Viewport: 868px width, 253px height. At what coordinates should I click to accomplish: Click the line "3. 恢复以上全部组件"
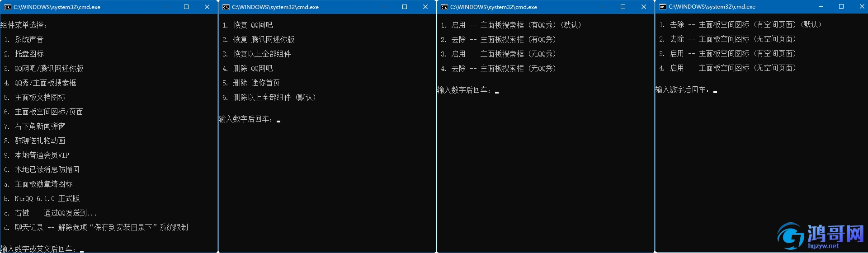point(257,54)
